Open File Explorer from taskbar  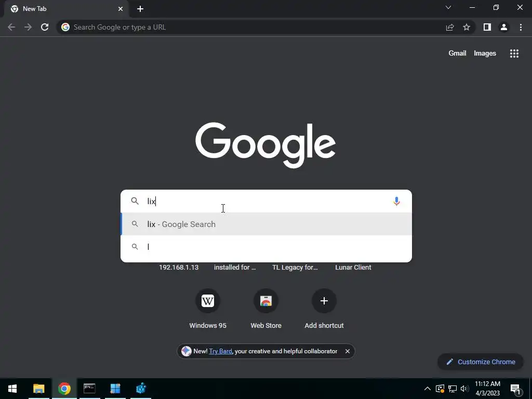(x=38, y=389)
